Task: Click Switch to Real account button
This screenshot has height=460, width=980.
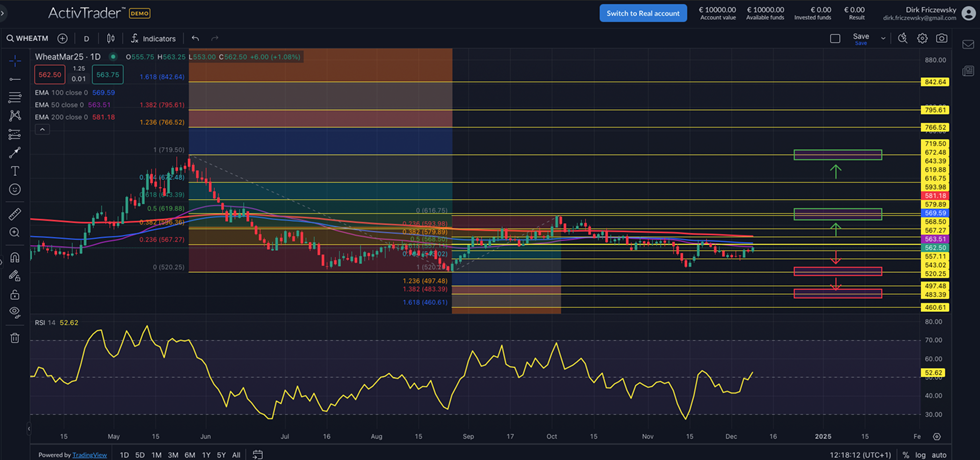Action: pos(643,13)
